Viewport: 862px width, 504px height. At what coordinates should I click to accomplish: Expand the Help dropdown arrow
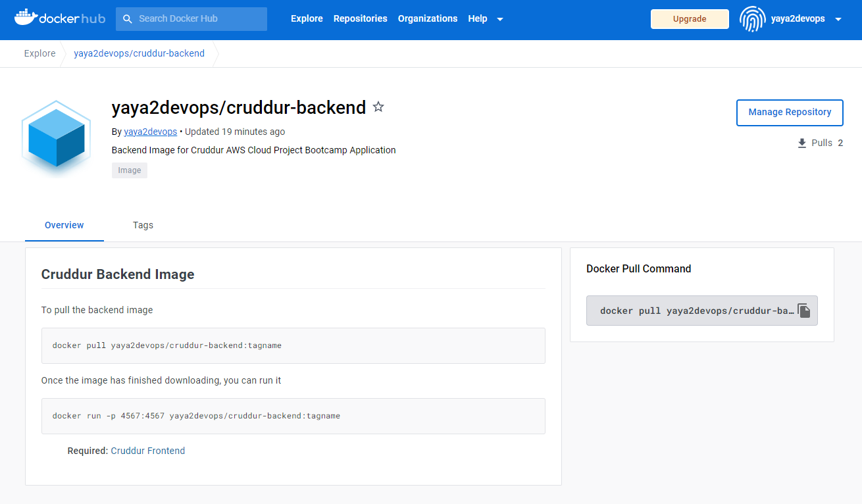click(x=500, y=19)
